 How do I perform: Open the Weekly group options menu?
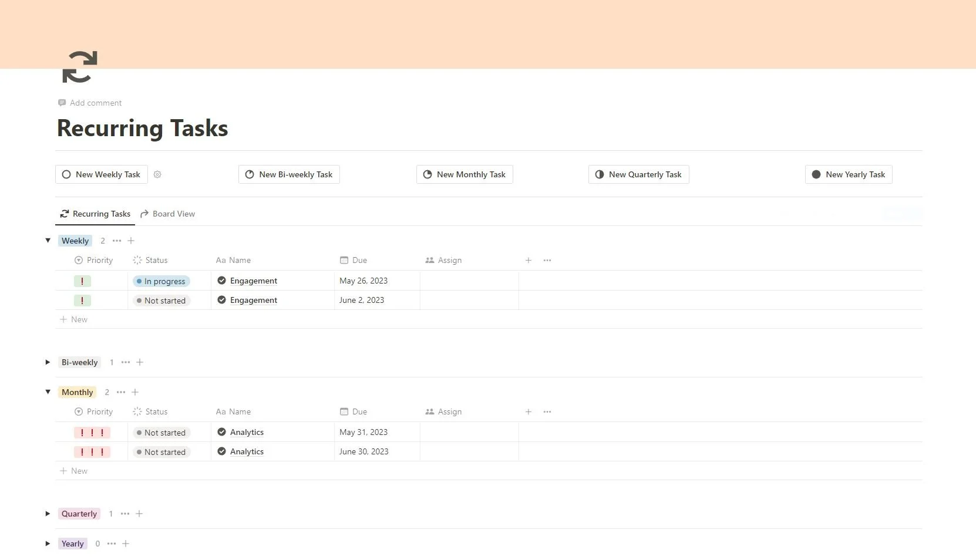(117, 241)
